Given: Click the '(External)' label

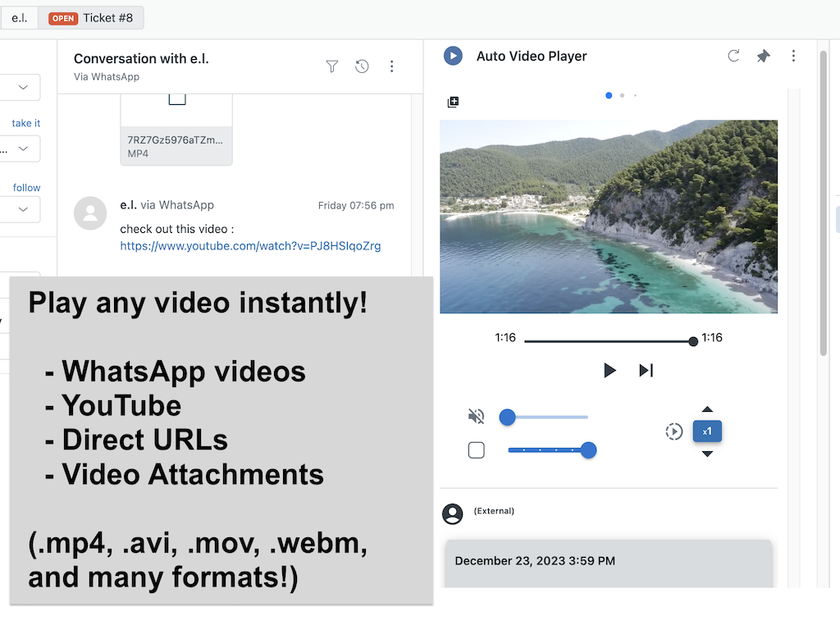Looking at the screenshot, I should point(494,511).
